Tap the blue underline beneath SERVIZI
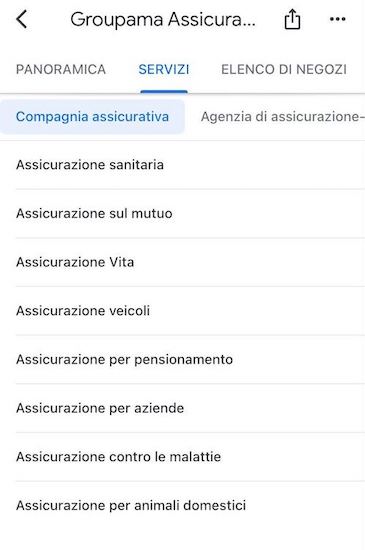Image resolution: width=365 pixels, height=550 pixels. (x=164, y=92)
